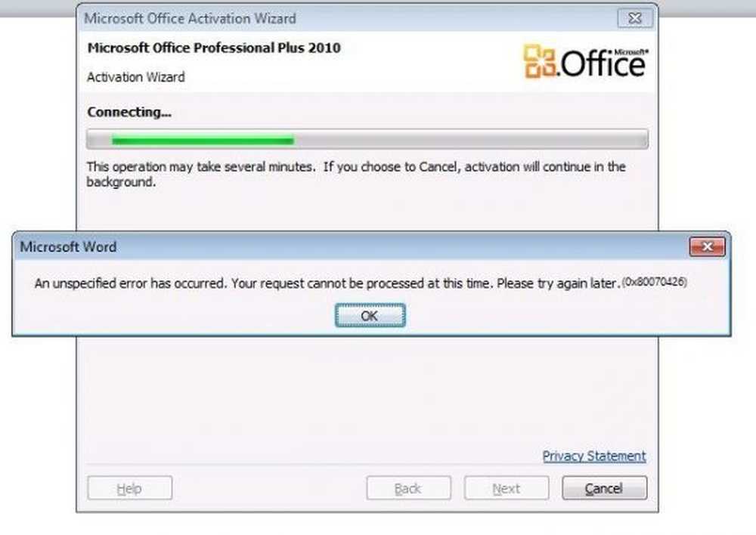Close the Office Activation Wizard window
The width and height of the screenshot is (756, 535).
(x=635, y=18)
